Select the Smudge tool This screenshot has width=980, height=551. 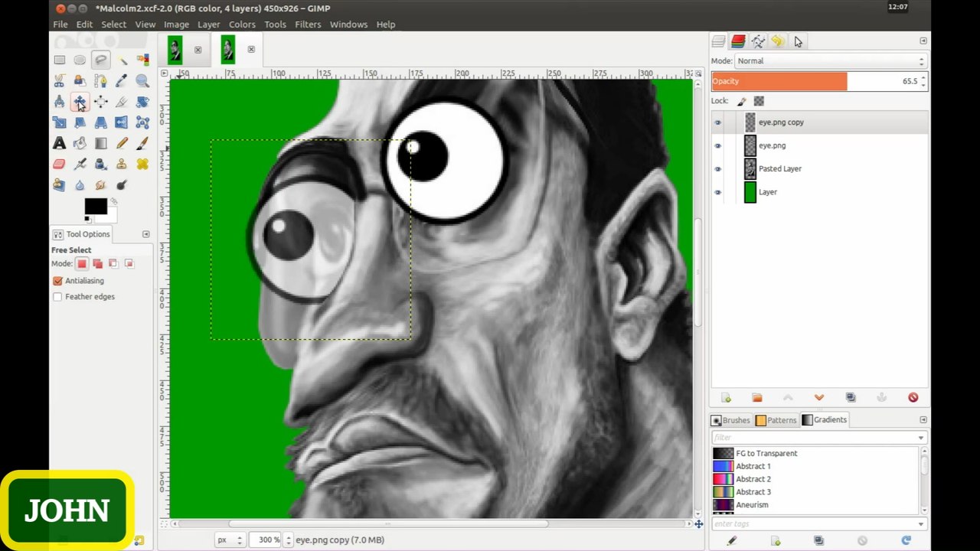click(100, 184)
